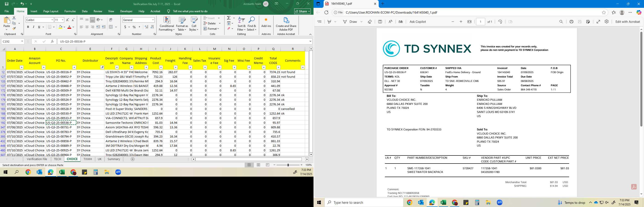The height and width of the screenshot is (207, 644).
Task: Click the red Font Color swatch
Action: [x=70, y=27]
